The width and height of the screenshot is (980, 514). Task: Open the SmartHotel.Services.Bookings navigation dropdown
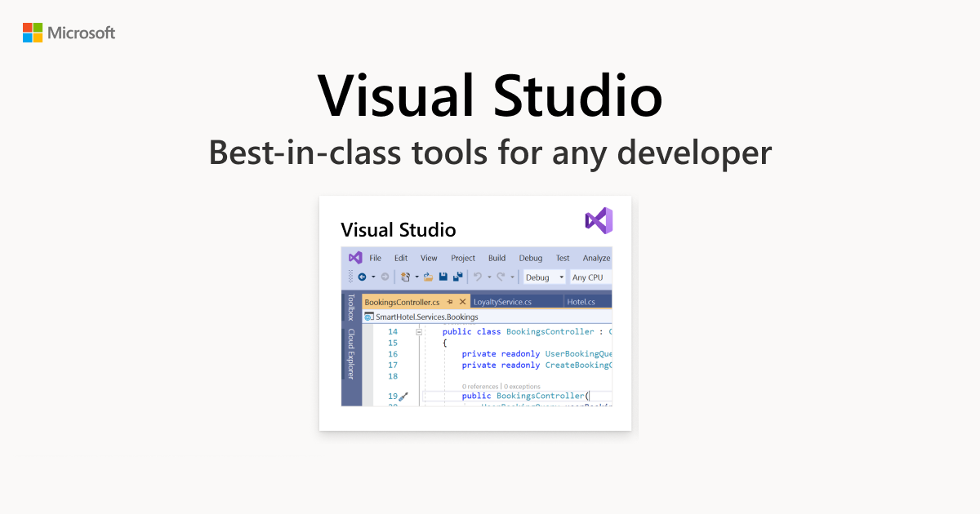488,317
